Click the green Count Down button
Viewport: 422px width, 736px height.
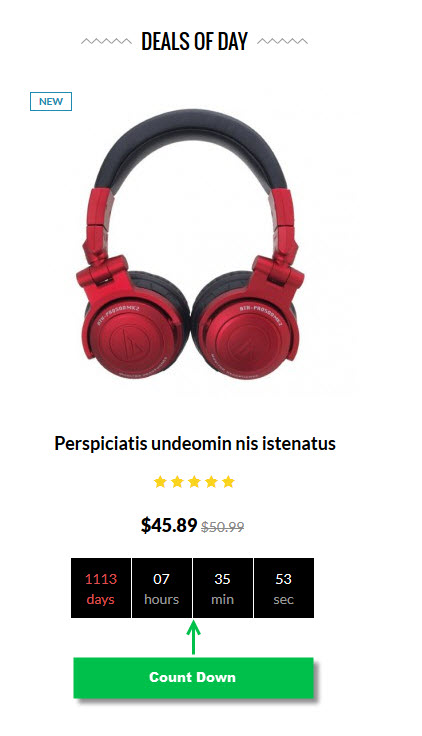(x=193, y=677)
